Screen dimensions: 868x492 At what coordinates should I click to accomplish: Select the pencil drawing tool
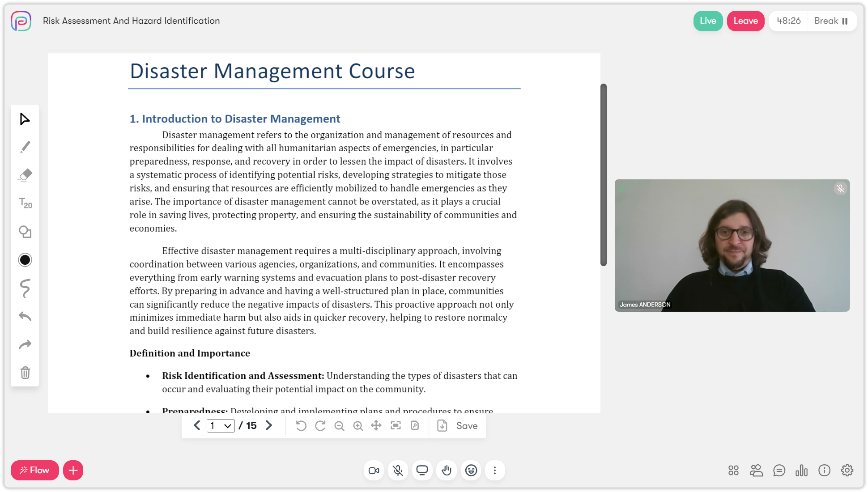click(25, 147)
